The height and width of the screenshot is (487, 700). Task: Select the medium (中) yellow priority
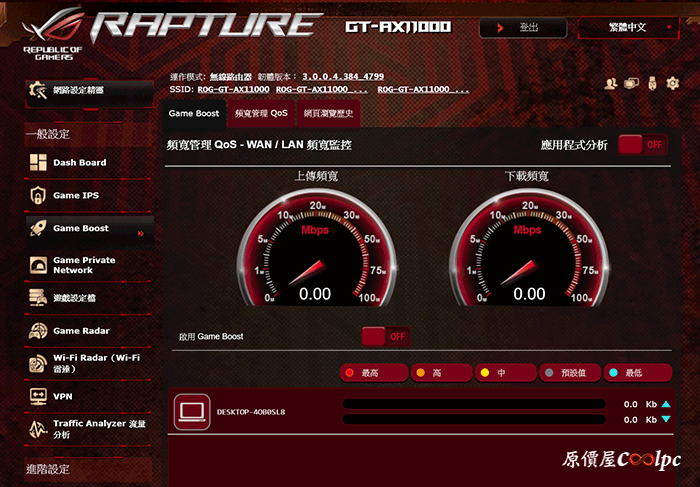(505, 373)
